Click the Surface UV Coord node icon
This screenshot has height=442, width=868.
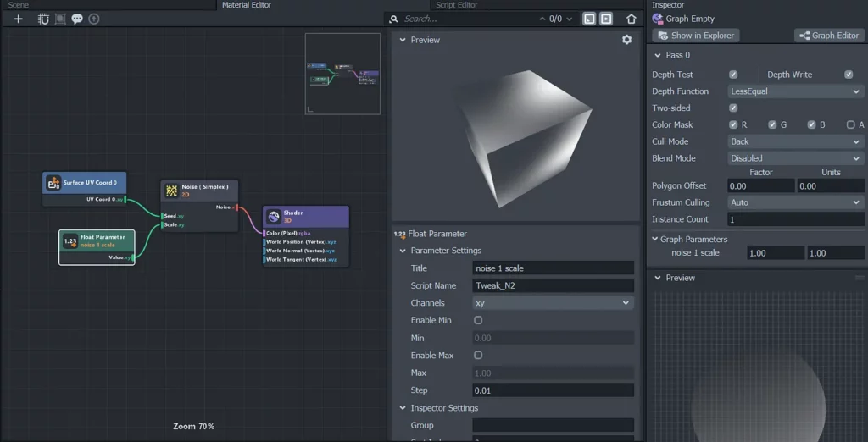(x=53, y=183)
